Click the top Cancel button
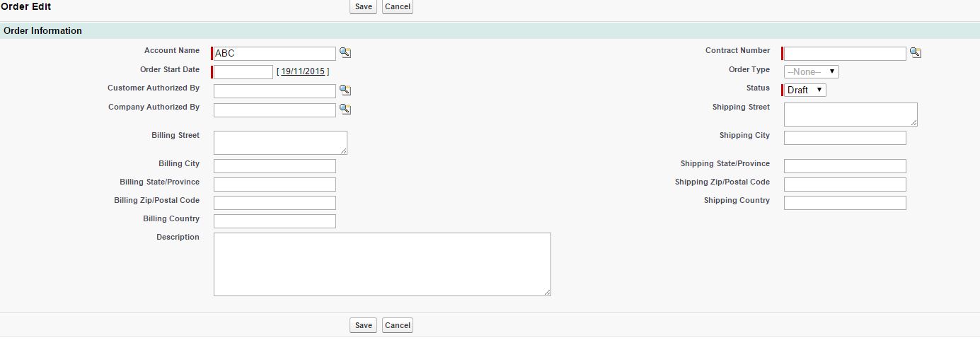Screen dimensions: 980x357 [398, 6]
